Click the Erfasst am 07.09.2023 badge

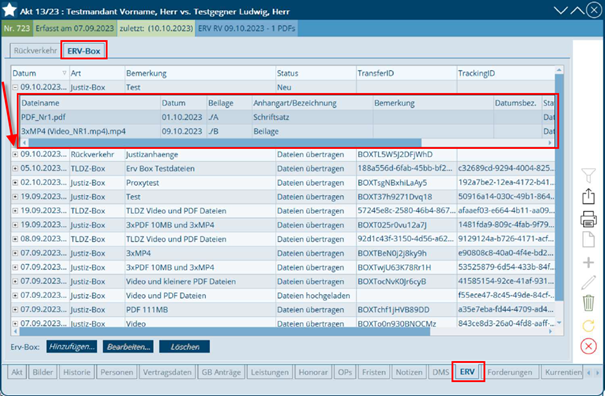click(75, 28)
